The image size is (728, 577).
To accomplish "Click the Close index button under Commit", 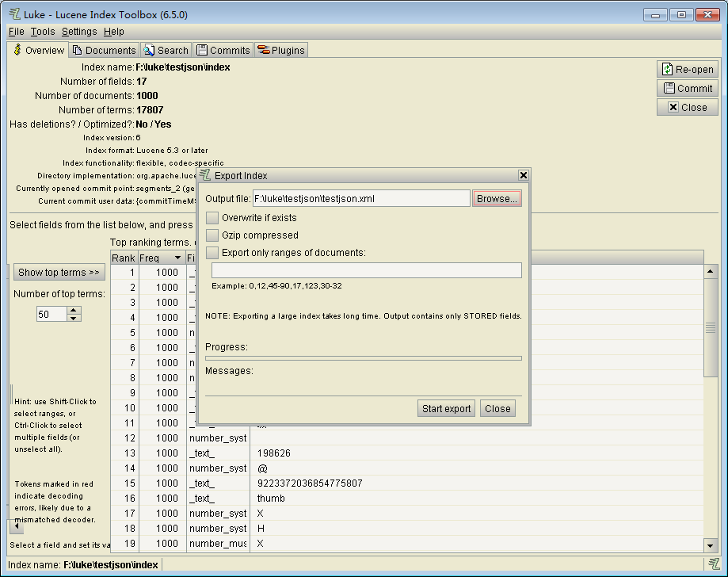I will point(688,107).
